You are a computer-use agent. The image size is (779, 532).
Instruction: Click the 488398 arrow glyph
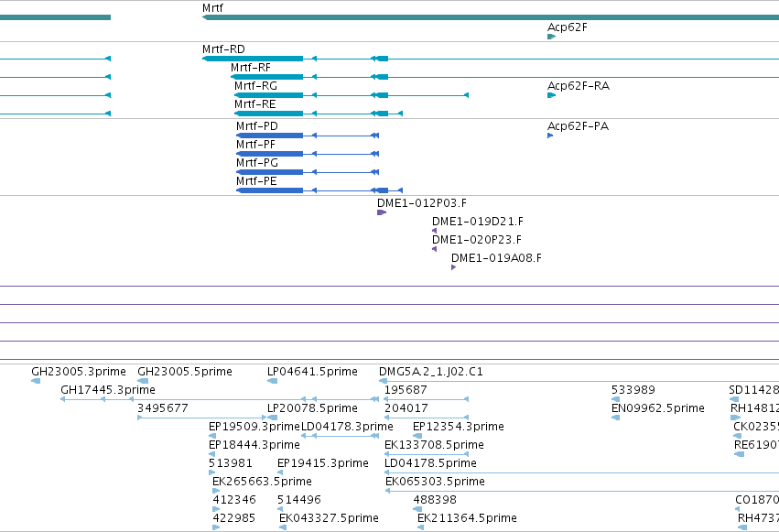tap(417, 509)
